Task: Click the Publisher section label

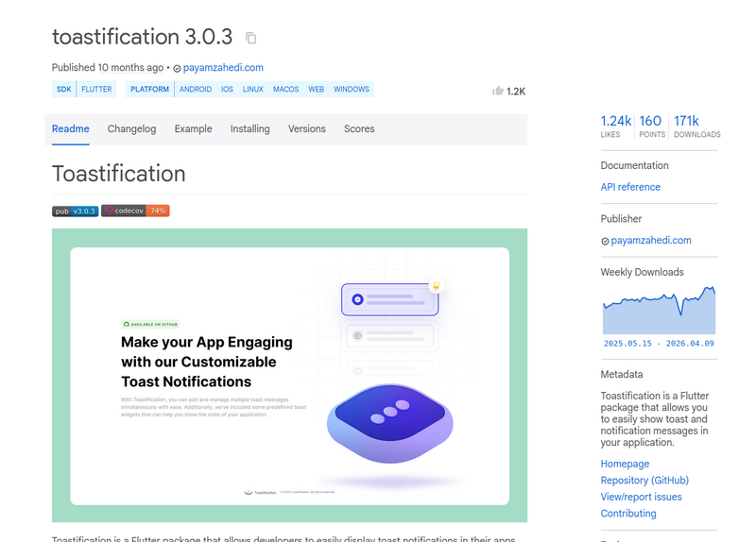Action: [x=621, y=219]
